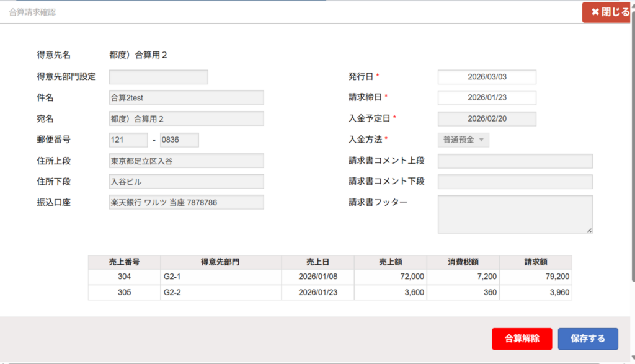
Task: Click the 宛名 text field
Action: tap(186, 118)
